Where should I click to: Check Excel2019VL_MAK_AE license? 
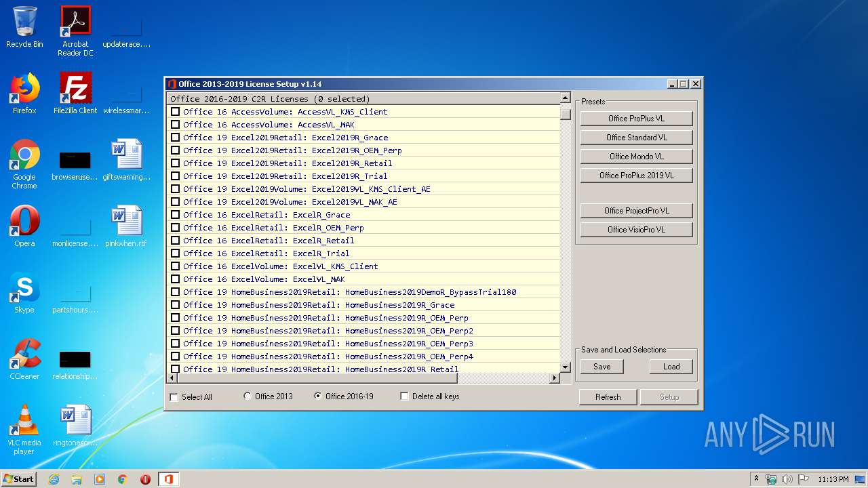pos(176,202)
